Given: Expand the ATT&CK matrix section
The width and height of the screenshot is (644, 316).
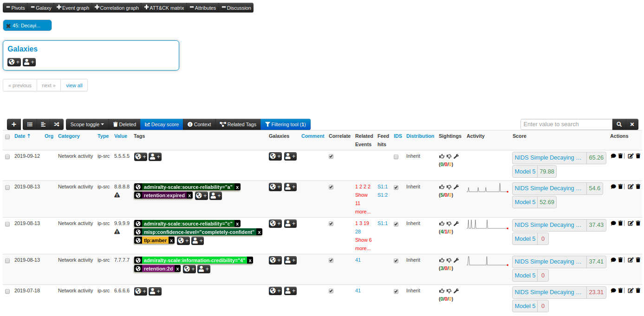Looking at the screenshot, I should 164,8.
